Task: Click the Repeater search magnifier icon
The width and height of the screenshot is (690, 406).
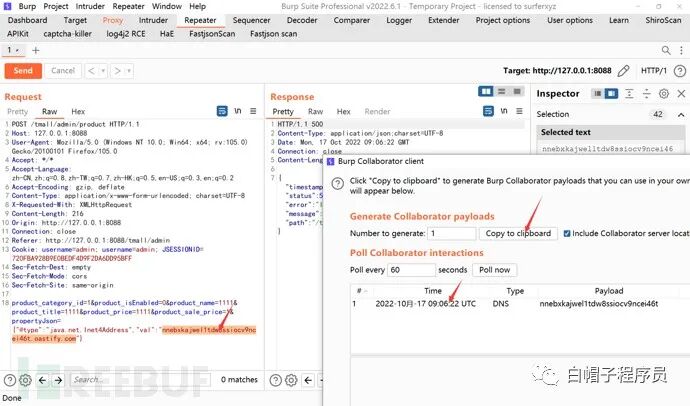Action: (x=666, y=51)
